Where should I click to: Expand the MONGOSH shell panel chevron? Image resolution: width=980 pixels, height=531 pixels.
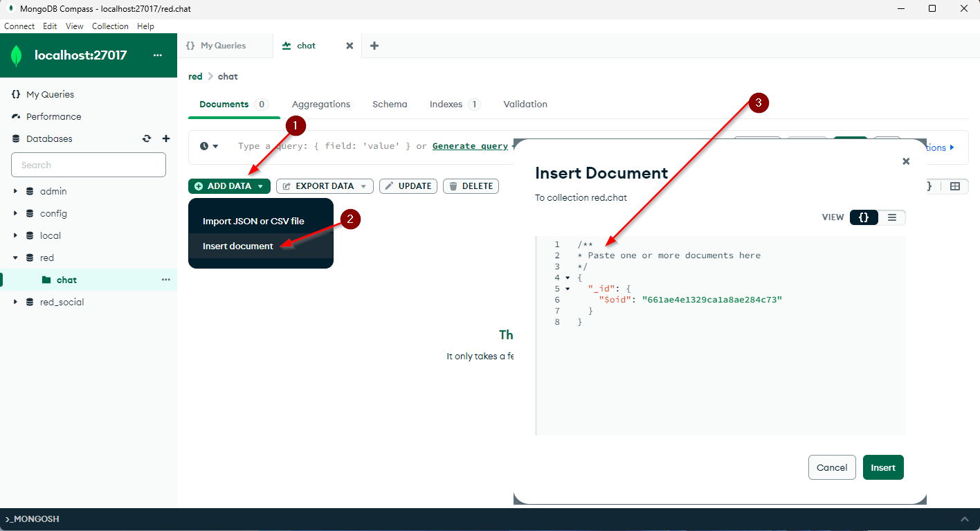[965, 519]
